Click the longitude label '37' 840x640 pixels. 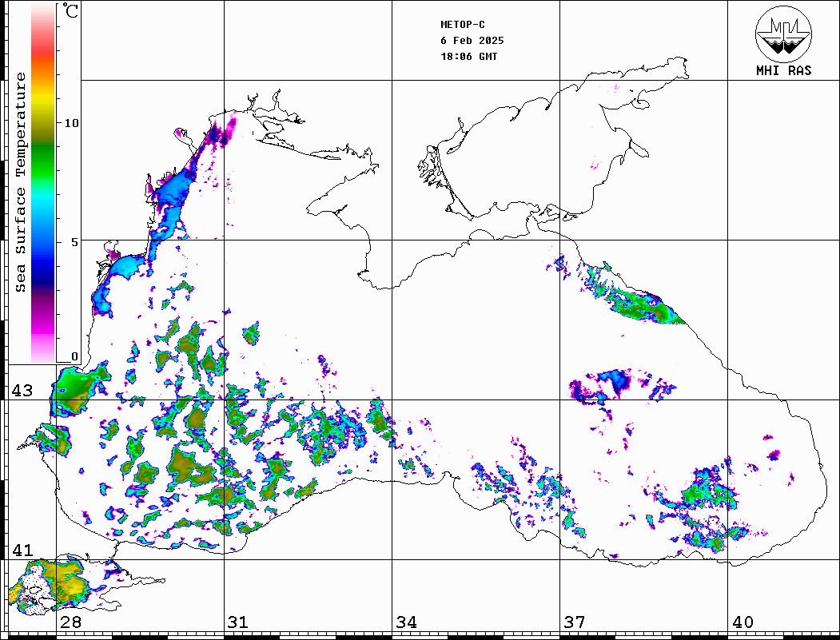[575, 622]
